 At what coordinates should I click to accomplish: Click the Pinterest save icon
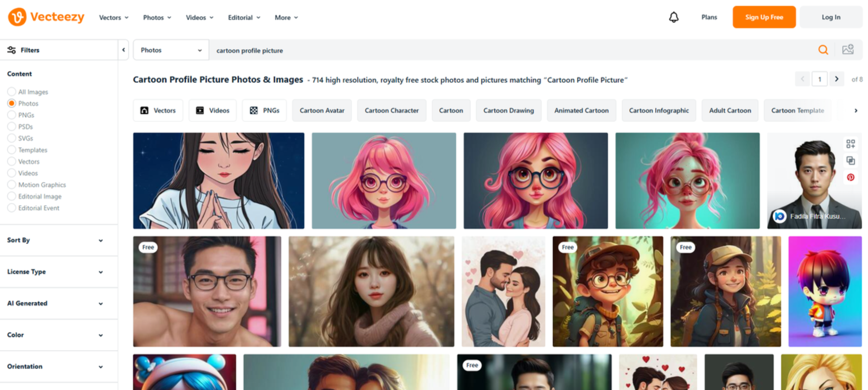[x=850, y=177]
